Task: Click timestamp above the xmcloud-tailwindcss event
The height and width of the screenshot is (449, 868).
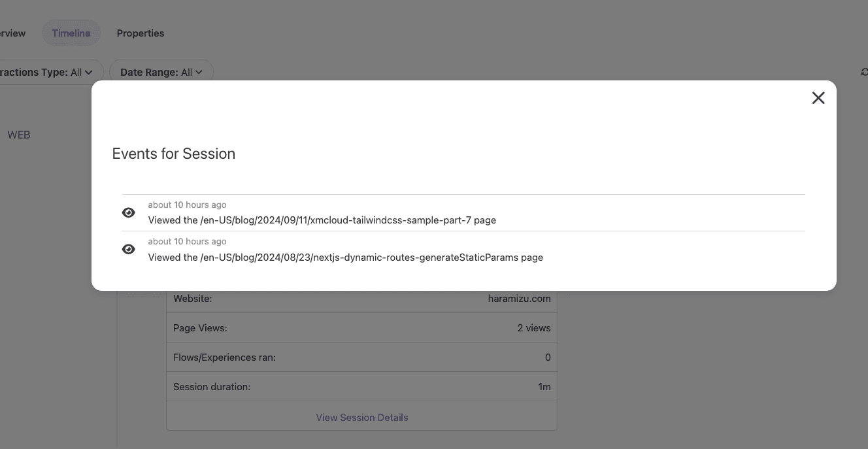Action: 187,205
